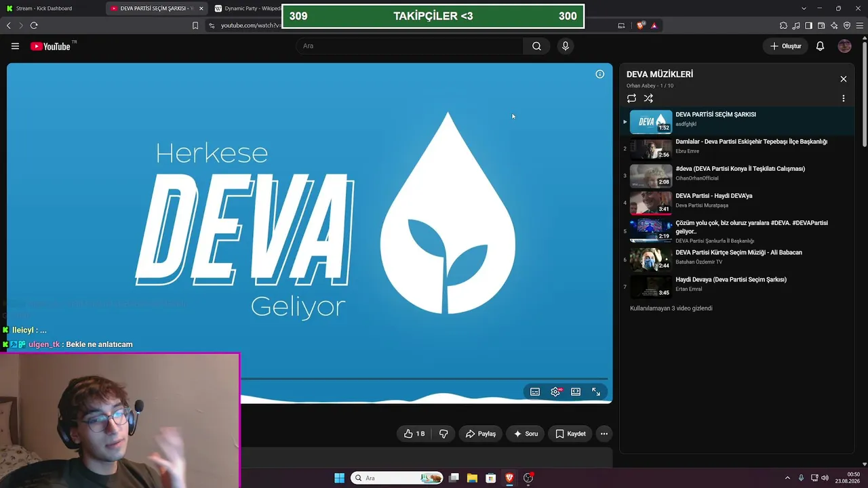868x488 pixels.
Task: Open the taskbar clock and calendar
Action: (848, 478)
